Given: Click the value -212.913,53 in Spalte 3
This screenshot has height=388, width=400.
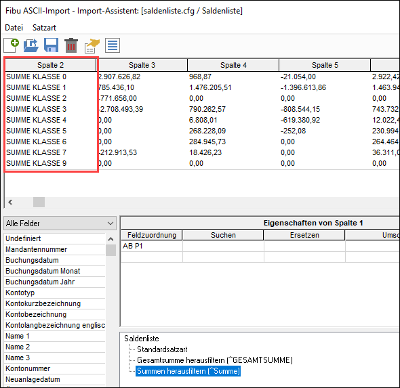Looking at the screenshot, I should click(x=118, y=152).
